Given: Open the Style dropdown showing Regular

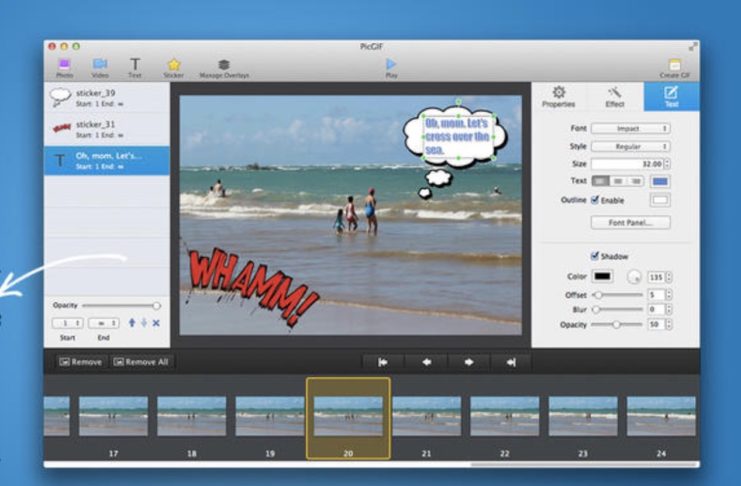Looking at the screenshot, I should (x=630, y=146).
